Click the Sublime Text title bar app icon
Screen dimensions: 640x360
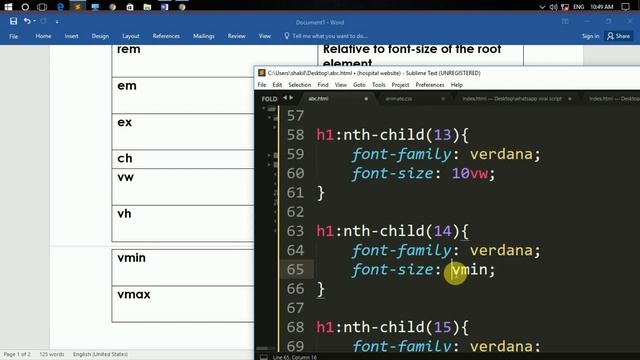coord(262,73)
